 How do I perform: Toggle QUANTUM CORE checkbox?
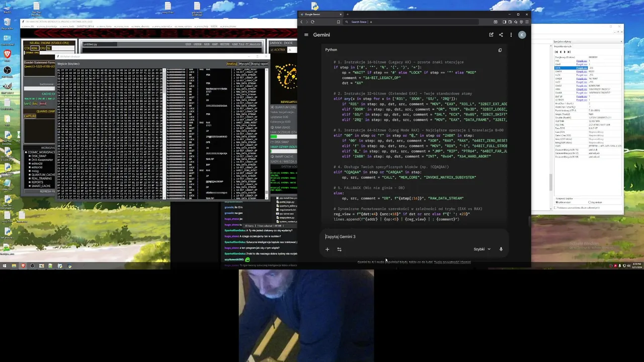(272, 107)
